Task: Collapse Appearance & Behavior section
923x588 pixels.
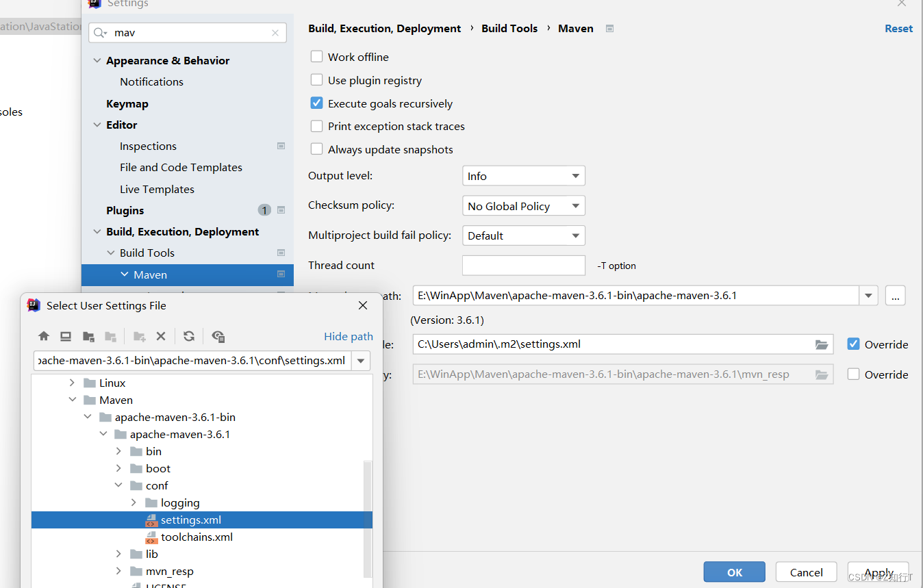Action: [x=97, y=60]
